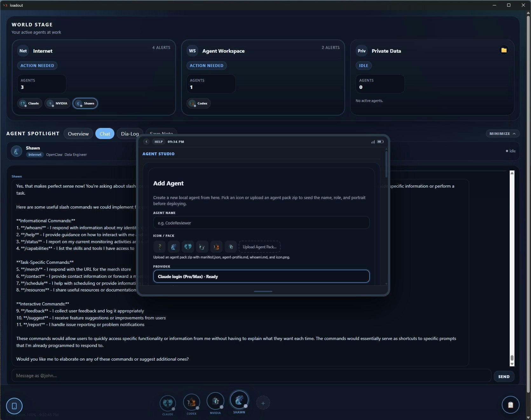Screen dimensions: 531x420
Task: Open the NVIDIA agent in the bottom dock
Action: point(215,401)
